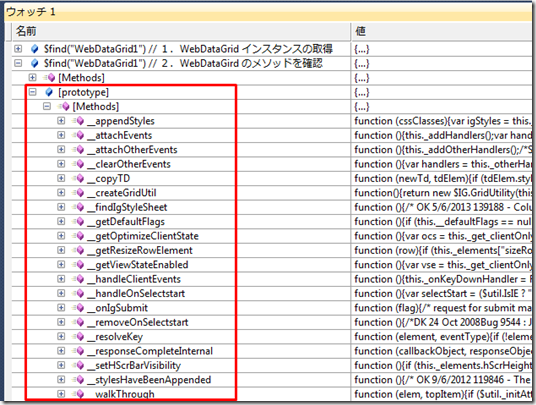Click the method icon of __responseCompleteInternal
Image resolution: width=536 pixels, height=405 pixels.
[78, 351]
